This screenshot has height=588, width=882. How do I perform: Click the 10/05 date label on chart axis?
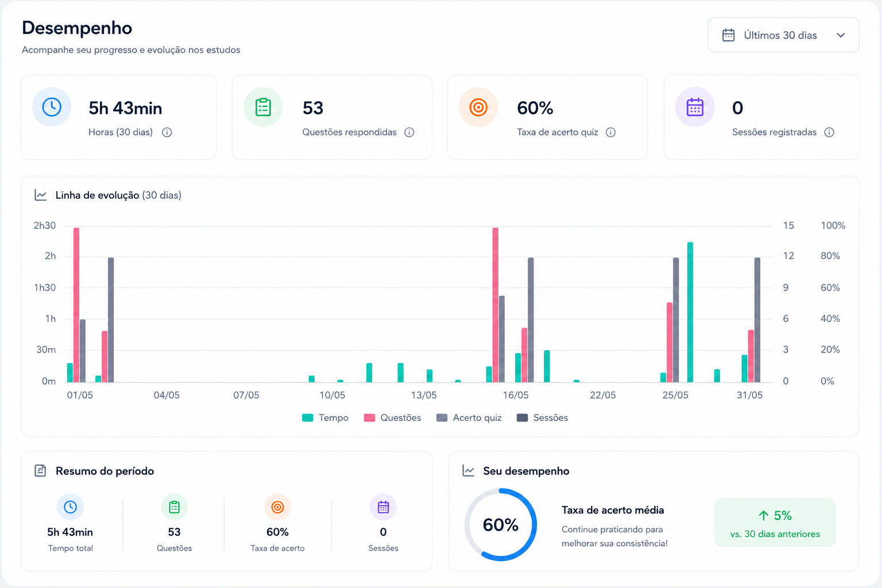point(332,395)
